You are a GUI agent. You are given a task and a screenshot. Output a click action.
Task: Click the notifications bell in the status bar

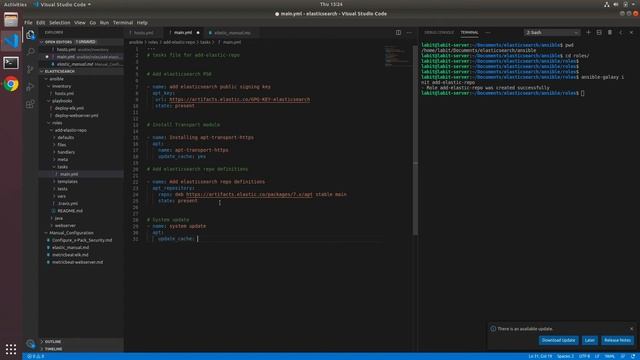click(633, 356)
